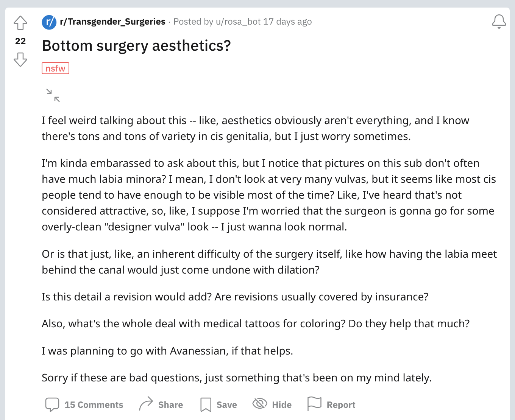Image resolution: width=515 pixels, height=420 pixels.
Task: Click the post title heading
Action: [x=136, y=46]
